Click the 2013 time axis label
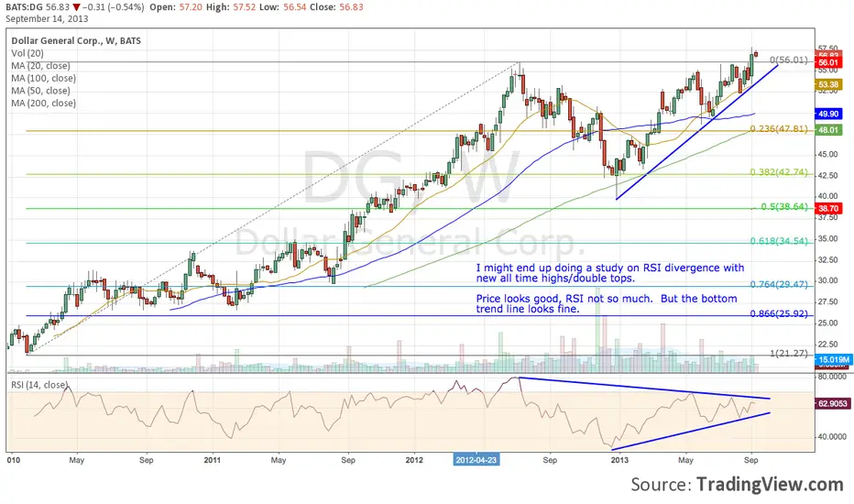The width and height of the screenshot is (854, 504). 619,460
